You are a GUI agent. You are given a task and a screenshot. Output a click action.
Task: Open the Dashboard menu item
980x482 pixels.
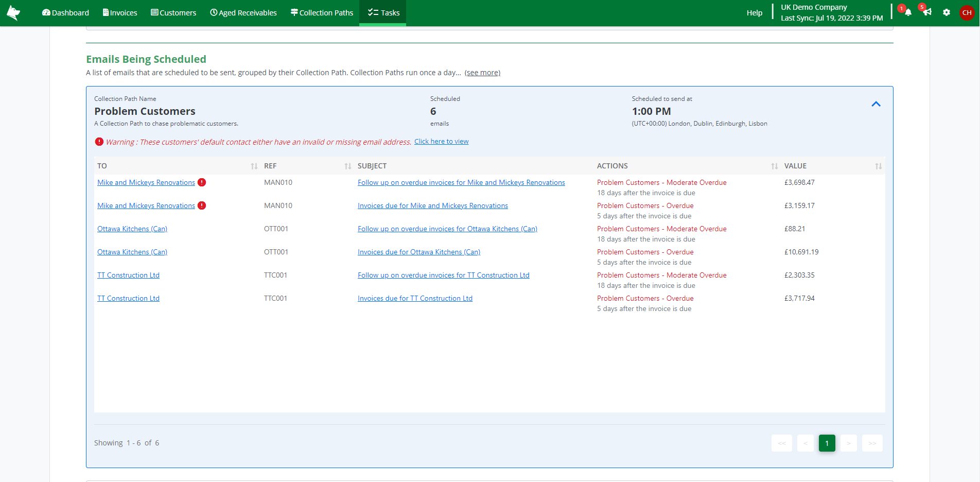point(65,13)
